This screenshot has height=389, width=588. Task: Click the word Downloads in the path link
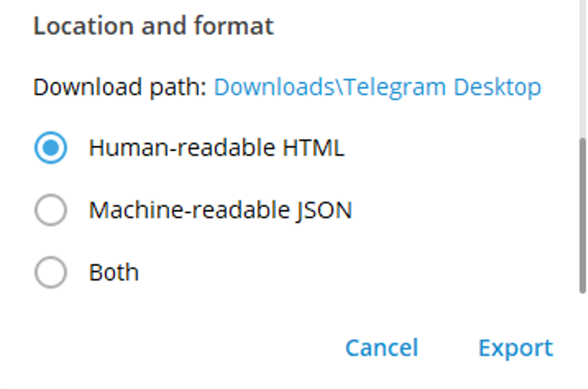265,87
